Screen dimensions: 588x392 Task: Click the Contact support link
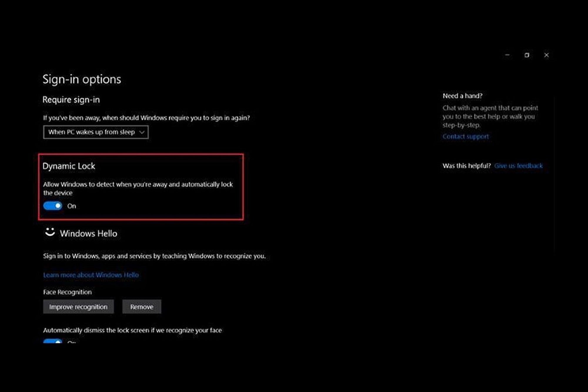click(x=465, y=136)
